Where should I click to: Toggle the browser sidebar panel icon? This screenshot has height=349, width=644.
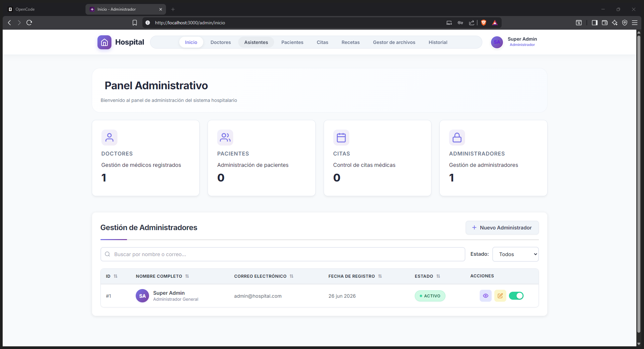[x=595, y=23]
